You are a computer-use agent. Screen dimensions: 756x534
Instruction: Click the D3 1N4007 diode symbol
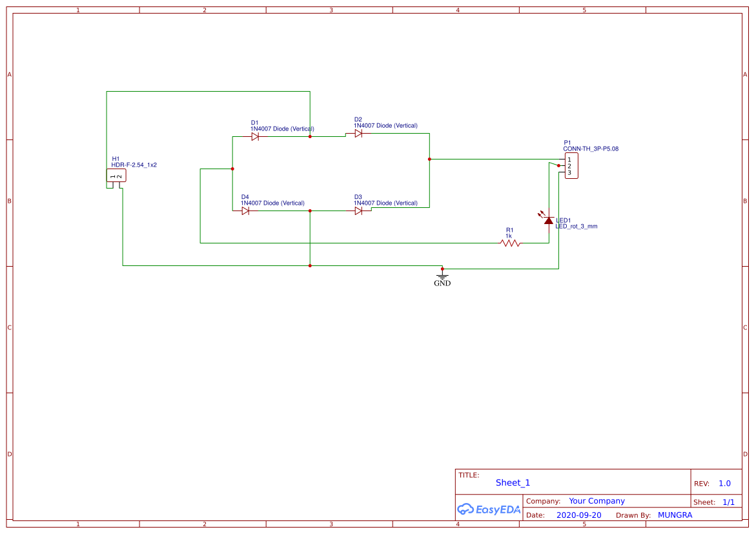(x=358, y=210)
